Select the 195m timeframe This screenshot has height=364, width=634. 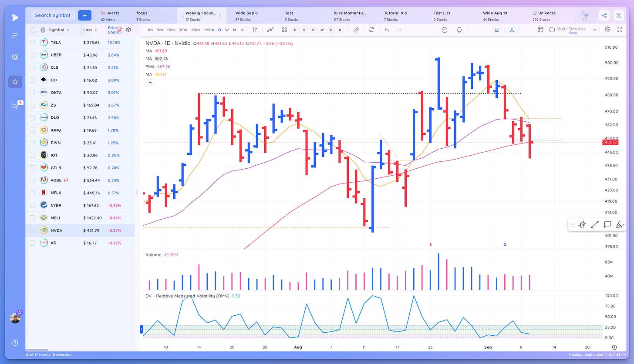point(209,30)
